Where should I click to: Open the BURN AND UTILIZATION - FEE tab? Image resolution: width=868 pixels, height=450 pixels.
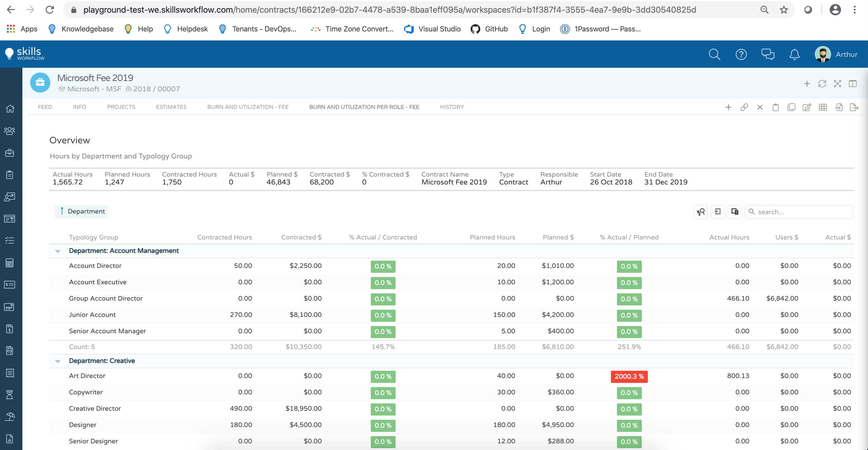[248, 107]
